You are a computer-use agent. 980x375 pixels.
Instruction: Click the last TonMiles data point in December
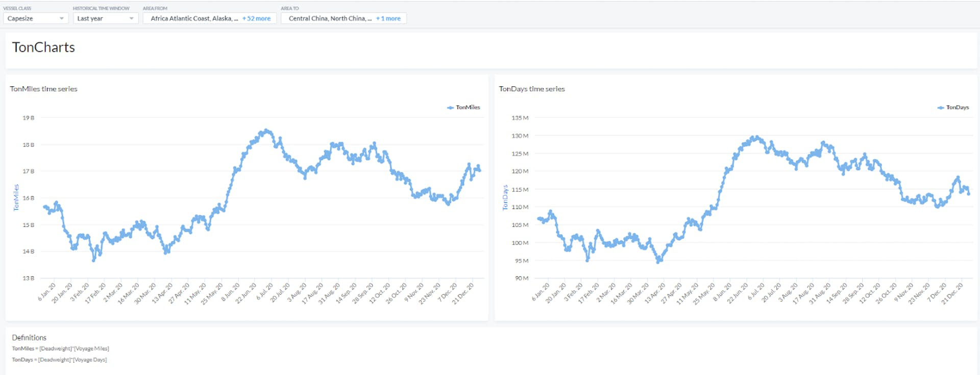click(x=479, y=170)
